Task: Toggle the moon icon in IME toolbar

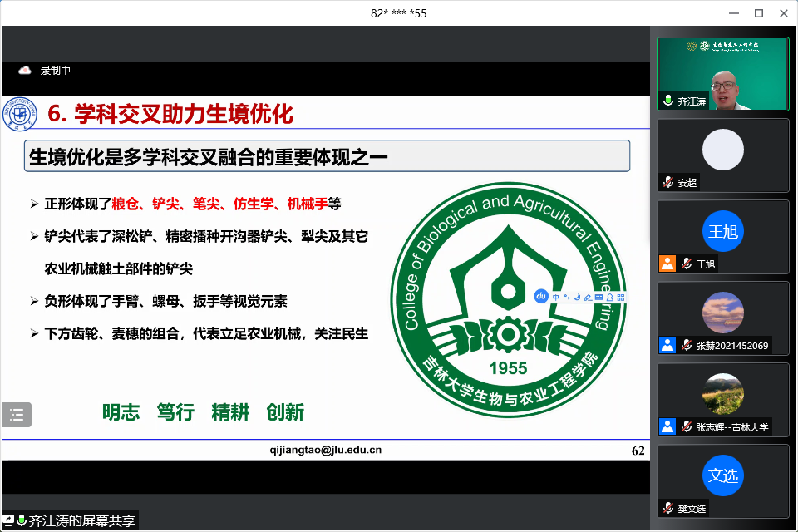Action: point(577,297)
